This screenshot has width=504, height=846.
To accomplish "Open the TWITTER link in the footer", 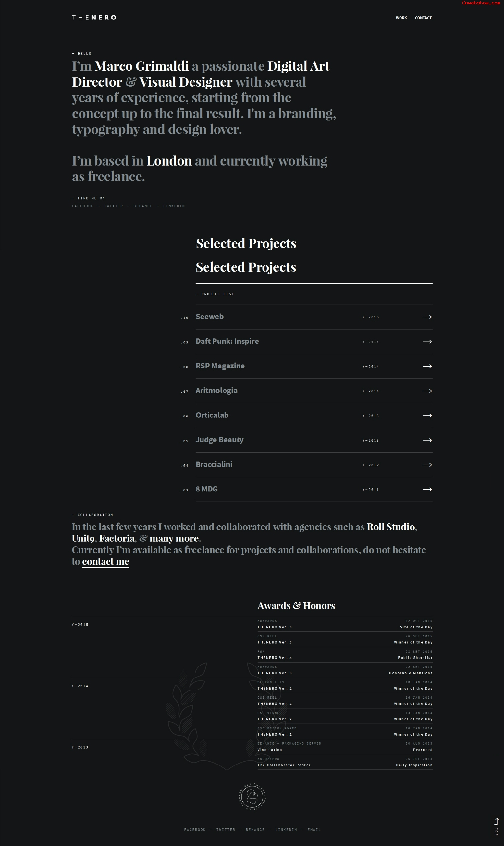I will [x=226, y=830].
